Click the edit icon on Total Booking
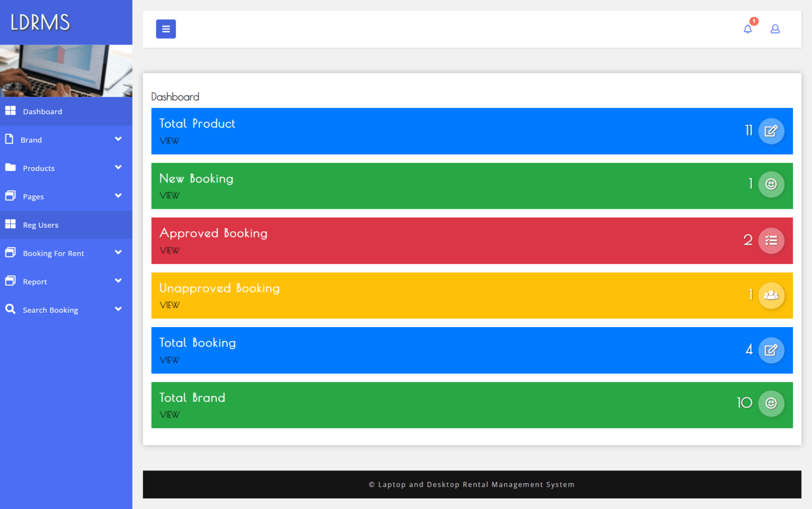 point(771,350)
